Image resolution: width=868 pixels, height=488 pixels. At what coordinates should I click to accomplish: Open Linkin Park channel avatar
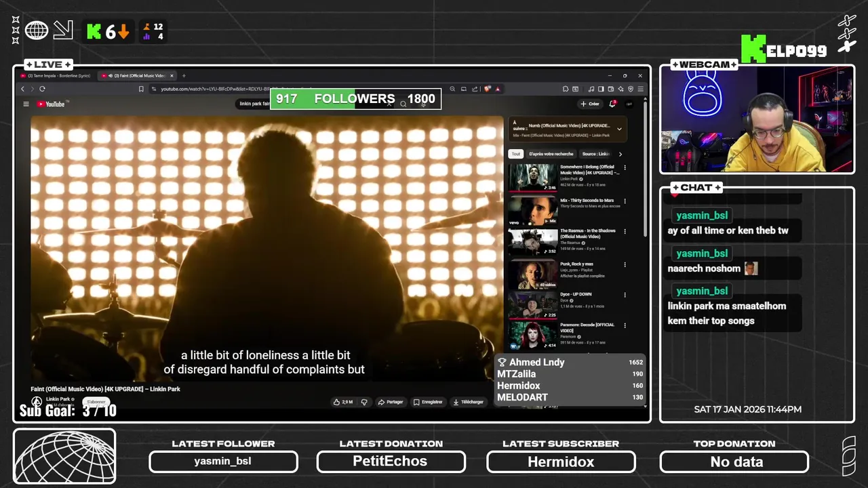[37, 402]
